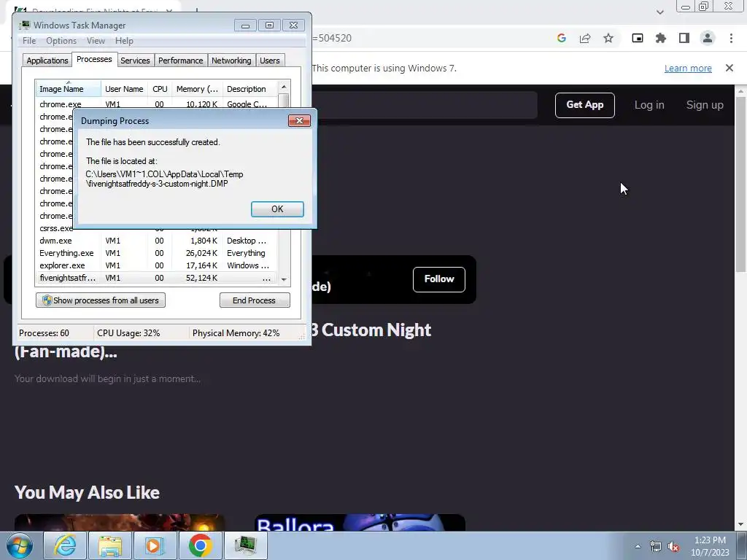Sort processes by User Name column
The height and width of the screenshot is (560, 747).
click(x=124, y=88)
